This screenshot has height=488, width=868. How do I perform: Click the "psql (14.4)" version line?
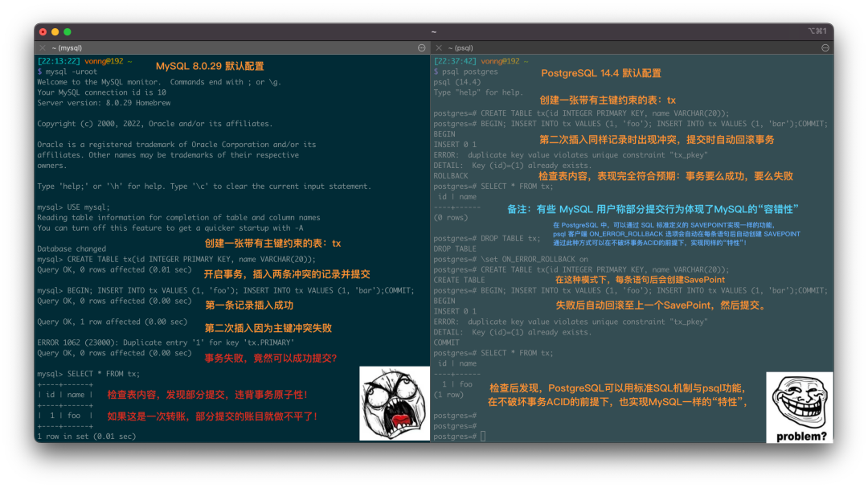pos(457,82)
